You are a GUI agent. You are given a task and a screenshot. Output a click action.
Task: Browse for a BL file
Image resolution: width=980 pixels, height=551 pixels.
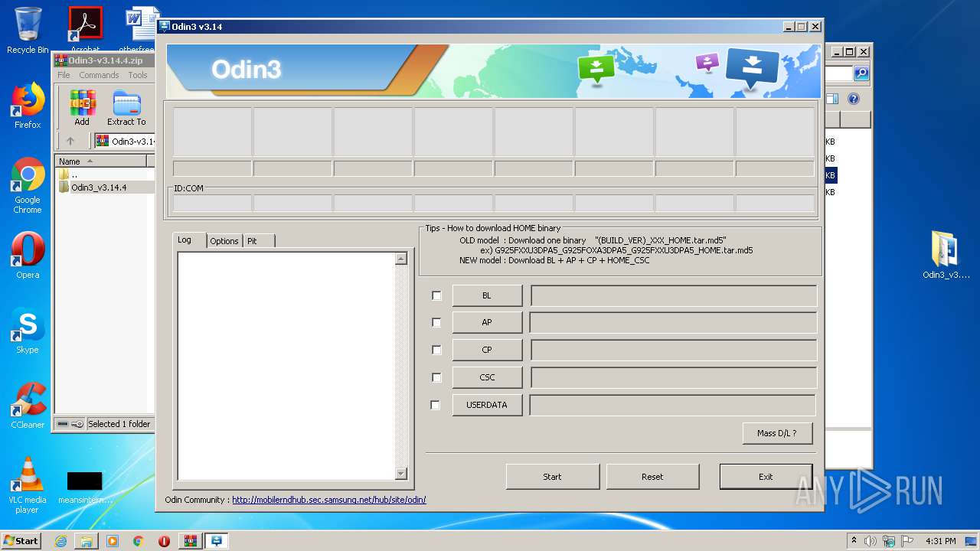click(487, 295)
